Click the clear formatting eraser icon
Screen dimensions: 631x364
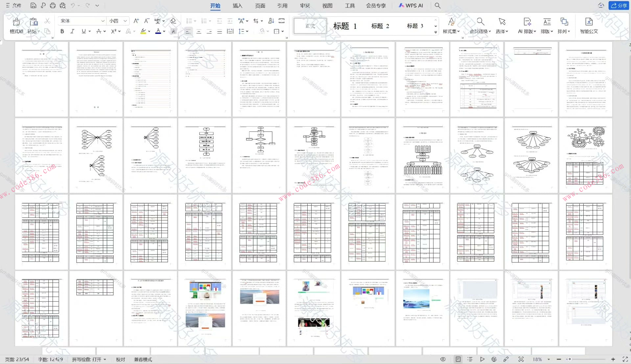pos(173,21)
